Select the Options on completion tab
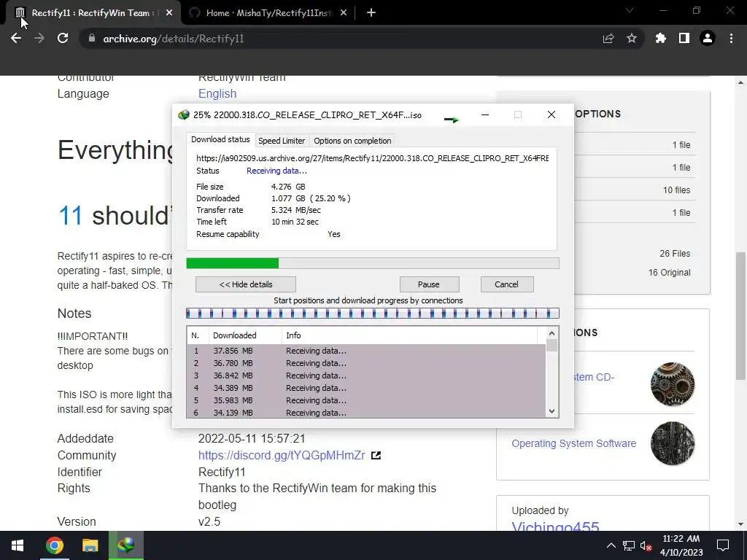Viewport: 747px width, 560px height. pyautogui.click(x=352, y=141)
